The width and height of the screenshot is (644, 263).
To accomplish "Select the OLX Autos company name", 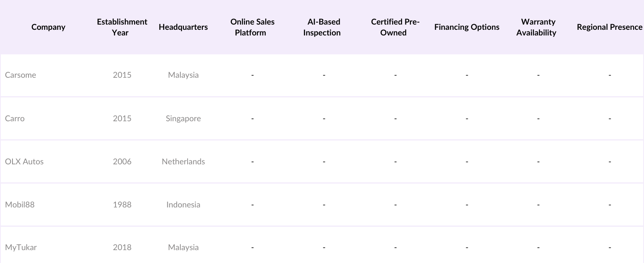I will [x=24, y=162].
